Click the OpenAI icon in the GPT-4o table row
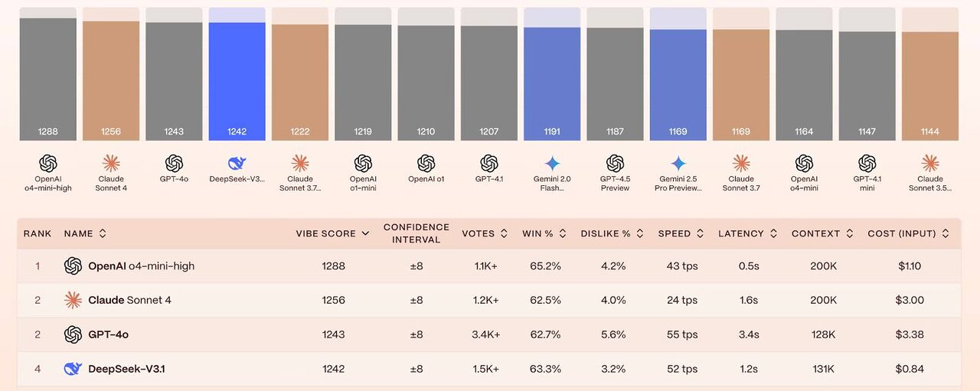The image size is (980, 391). click(73, 334)
